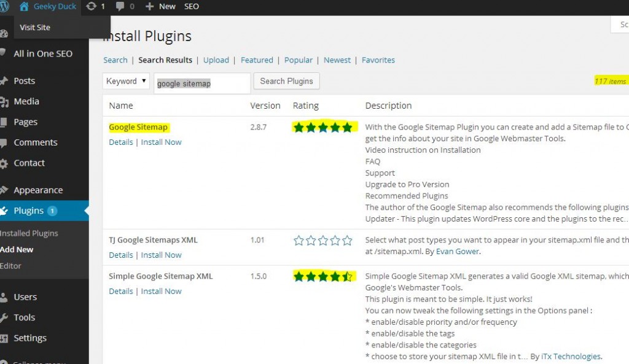Click the Pages icon in the sidebar
Screen dimensions: 629x364
tap(4, 122)
